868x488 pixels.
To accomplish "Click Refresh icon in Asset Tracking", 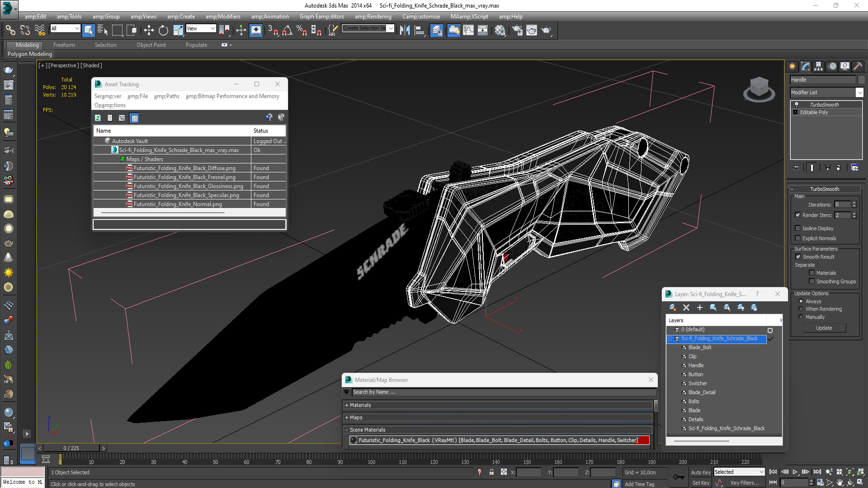I will point(98,118).
